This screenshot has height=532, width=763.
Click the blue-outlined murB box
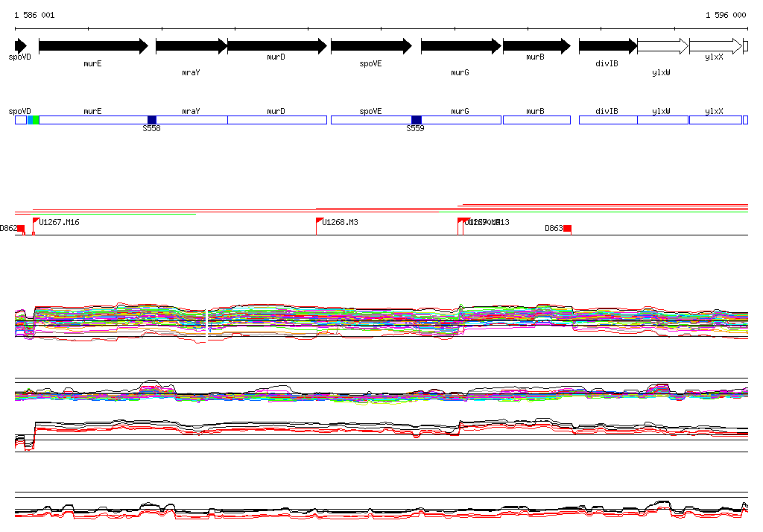point(536,120)
